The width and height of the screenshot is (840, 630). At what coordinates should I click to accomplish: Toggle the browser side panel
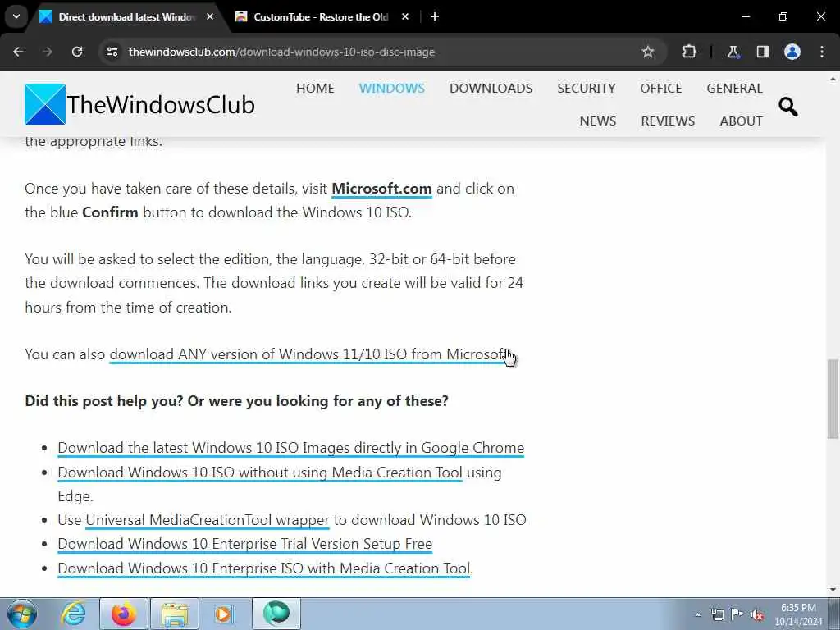pos(762,52)
